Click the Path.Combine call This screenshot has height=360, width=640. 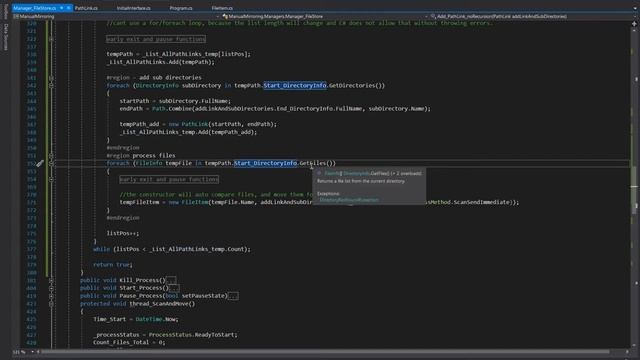click(291, 109)
